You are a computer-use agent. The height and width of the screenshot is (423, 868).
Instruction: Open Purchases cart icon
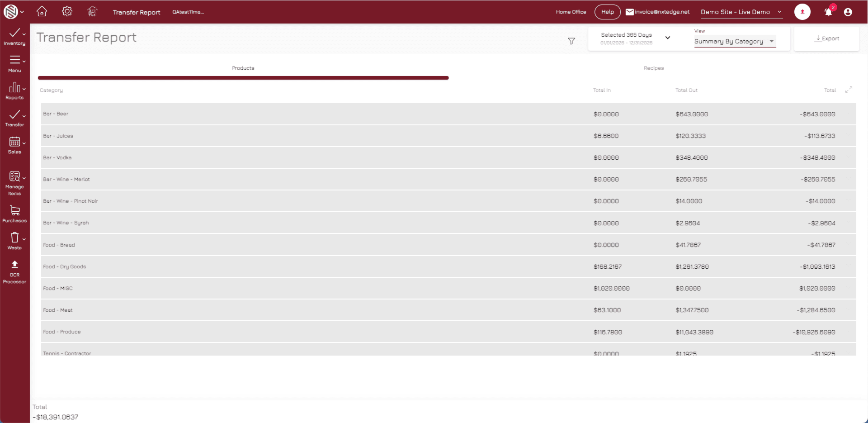point(14,210)
